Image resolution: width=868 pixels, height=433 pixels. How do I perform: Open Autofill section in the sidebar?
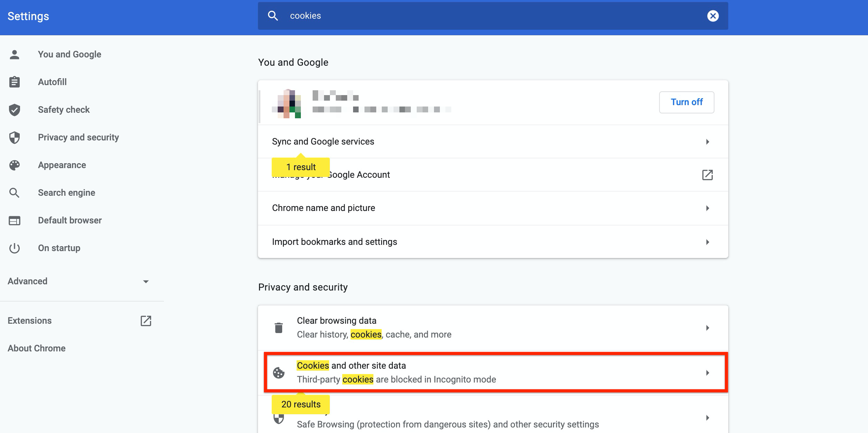[52, 82]
